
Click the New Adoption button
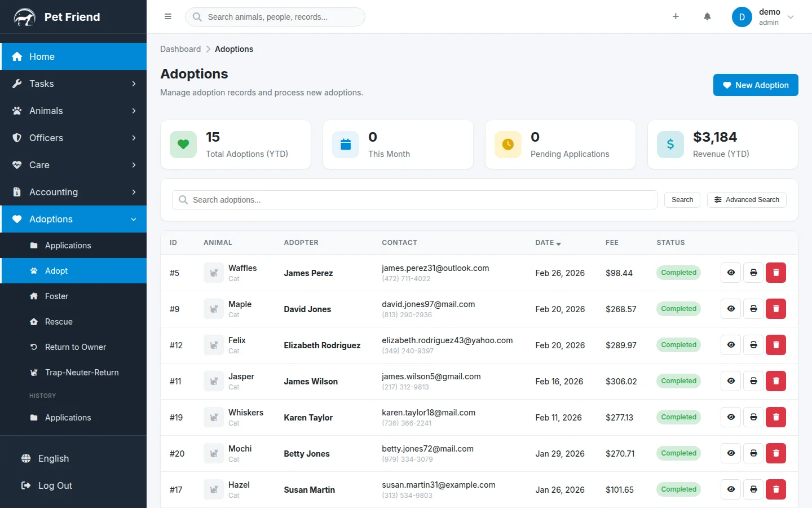(755, 85)
